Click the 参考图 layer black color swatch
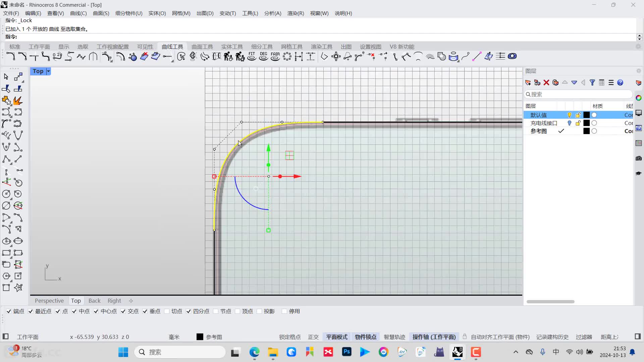This screenshot has width=644, height=362. click(586, 131)
